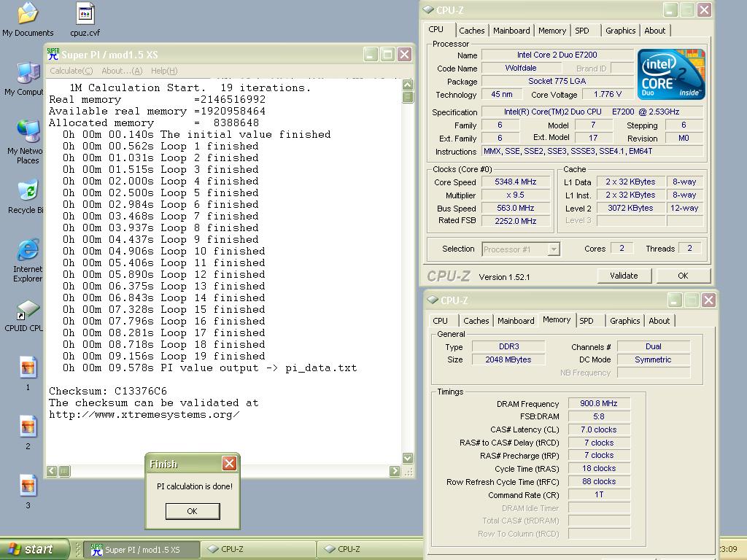This screenshot has height=560, width=747.
Task: Click lower CPU-Z window title icon
Action: point(433,300)
